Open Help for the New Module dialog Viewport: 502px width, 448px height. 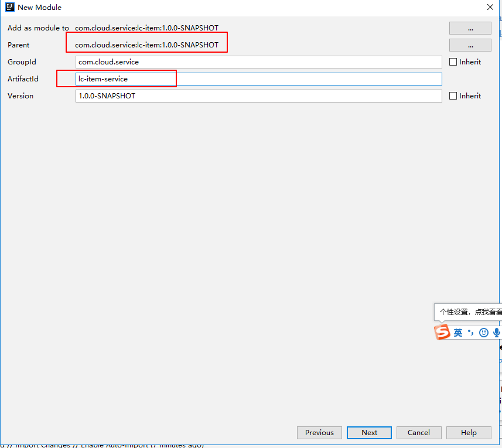469,432
